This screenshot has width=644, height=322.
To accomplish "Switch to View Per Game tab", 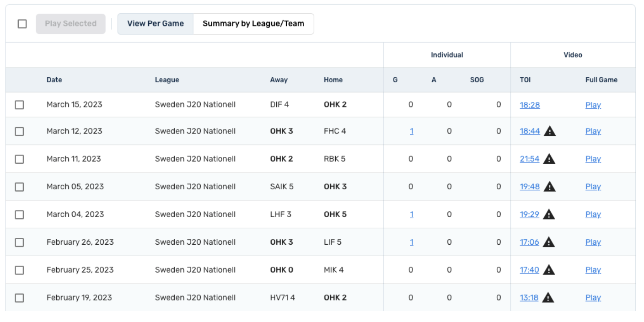I will [x=156, y=24].
